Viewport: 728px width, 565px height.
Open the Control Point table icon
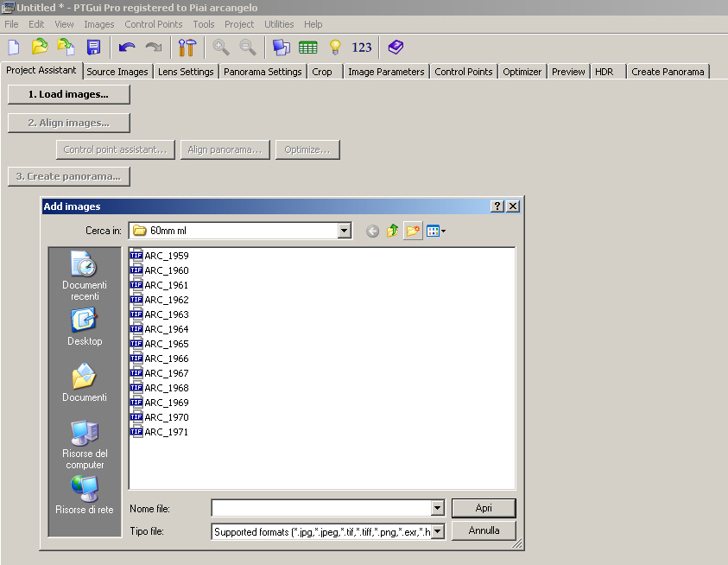pos(307,48)
